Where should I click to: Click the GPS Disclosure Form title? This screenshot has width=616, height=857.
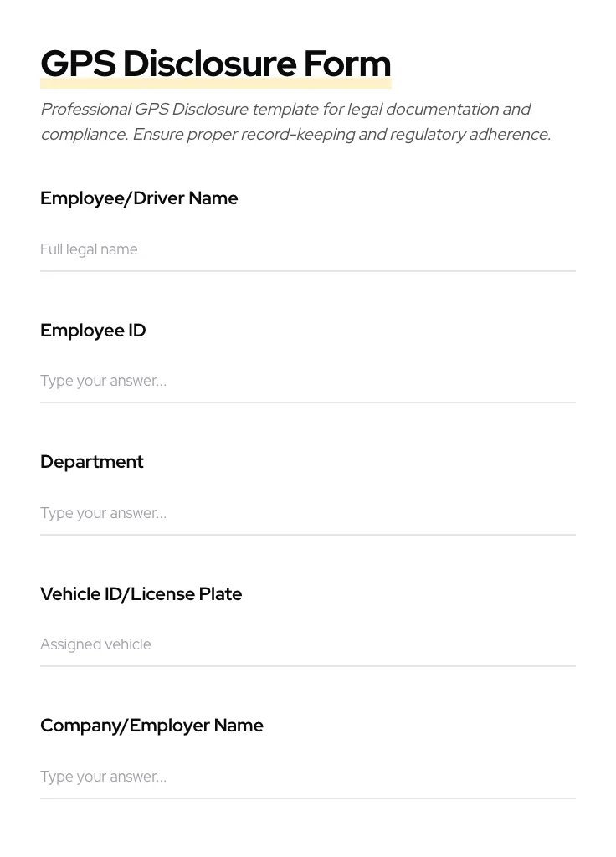215,63
